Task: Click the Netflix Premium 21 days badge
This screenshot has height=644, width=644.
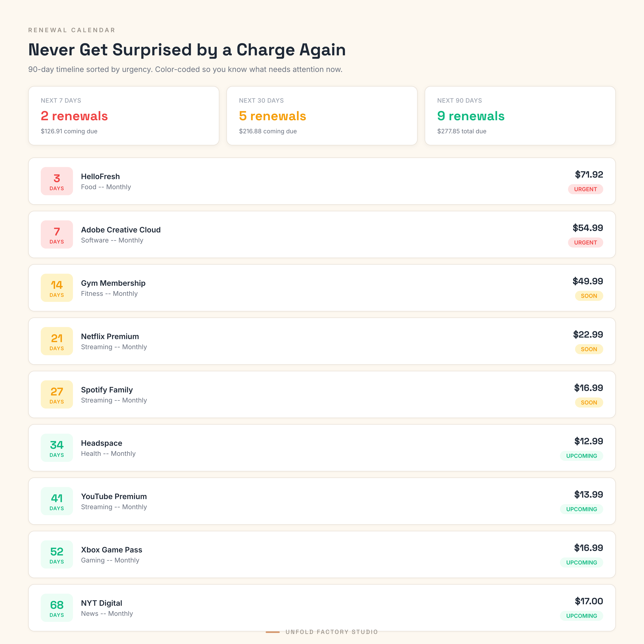Action: pos(57,341)
